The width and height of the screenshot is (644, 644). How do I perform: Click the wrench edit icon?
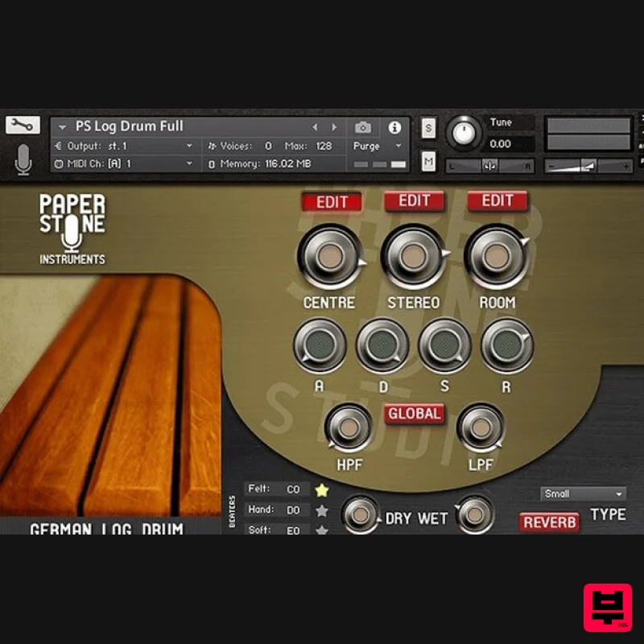click(22, 125)
